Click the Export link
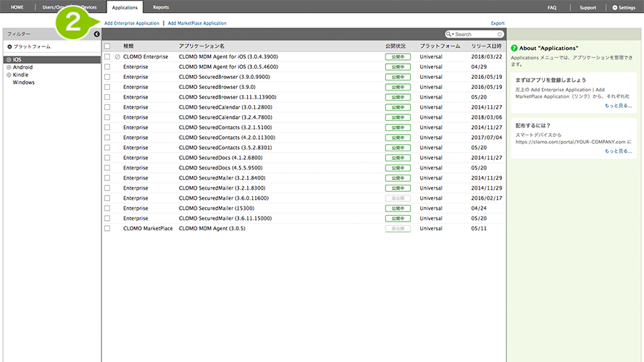Screen dimensions: 644x362 click(498, 23)
